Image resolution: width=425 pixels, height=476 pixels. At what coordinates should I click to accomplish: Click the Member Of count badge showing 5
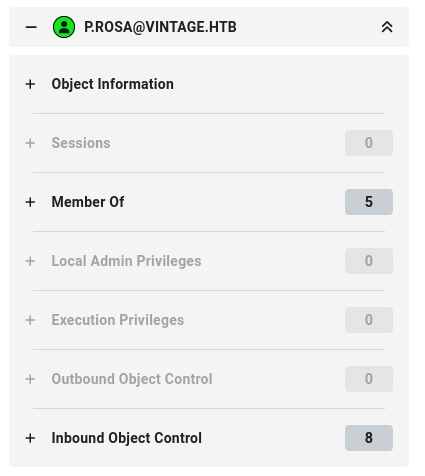coord(369,202)
